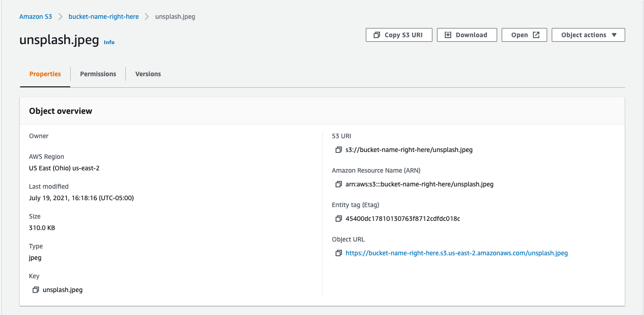Switch to the Permissions tab
Image resolution: width=644 pixels, height=315 pixels.
[98, 74]
